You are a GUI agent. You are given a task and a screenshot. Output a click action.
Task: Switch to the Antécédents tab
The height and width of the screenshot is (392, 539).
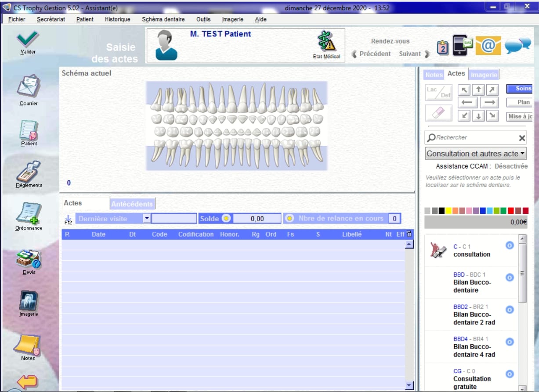132,204
